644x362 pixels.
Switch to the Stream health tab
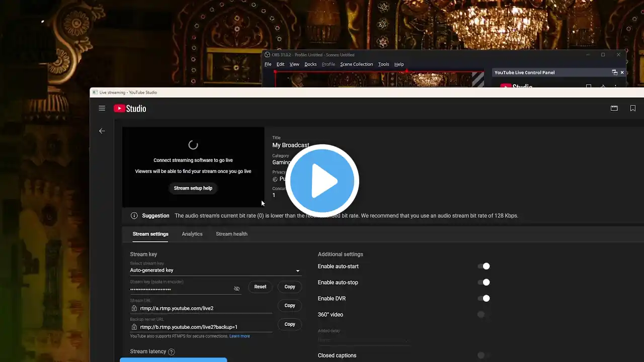(231, 234)
